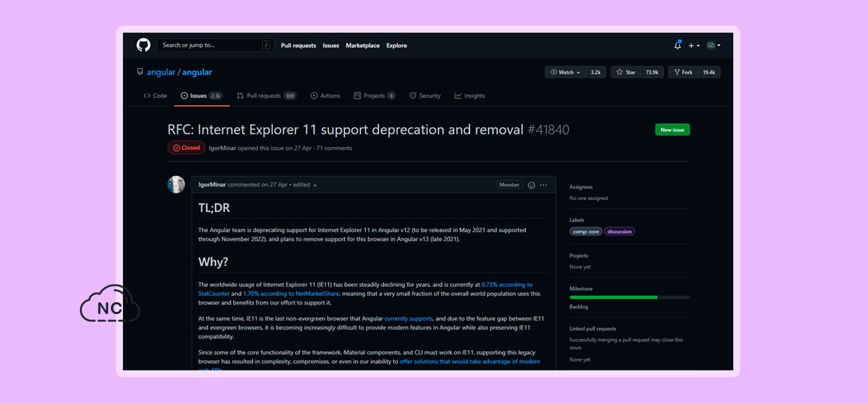The width and height of the screenshot is (868, 403).
Task: Click the Member badge on the comment
Action: click(x=509, y=185)
